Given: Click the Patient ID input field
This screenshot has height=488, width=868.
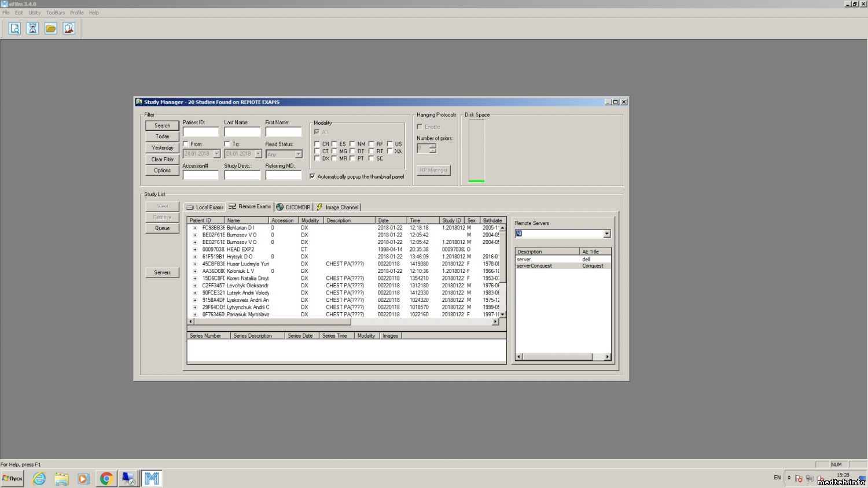Looking at the screenshot, I should coord(201,132).
